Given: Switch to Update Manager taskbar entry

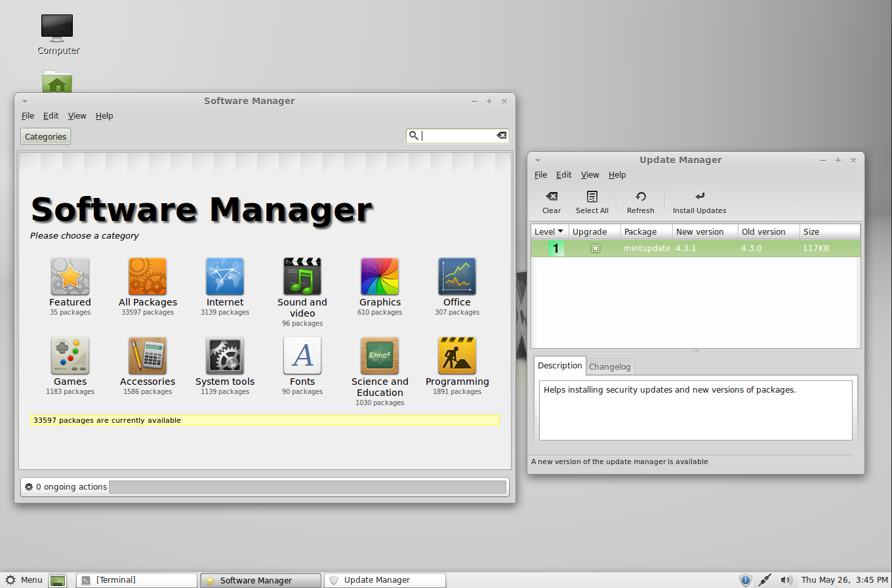Looking at the screenshot, I should point(384,580).
